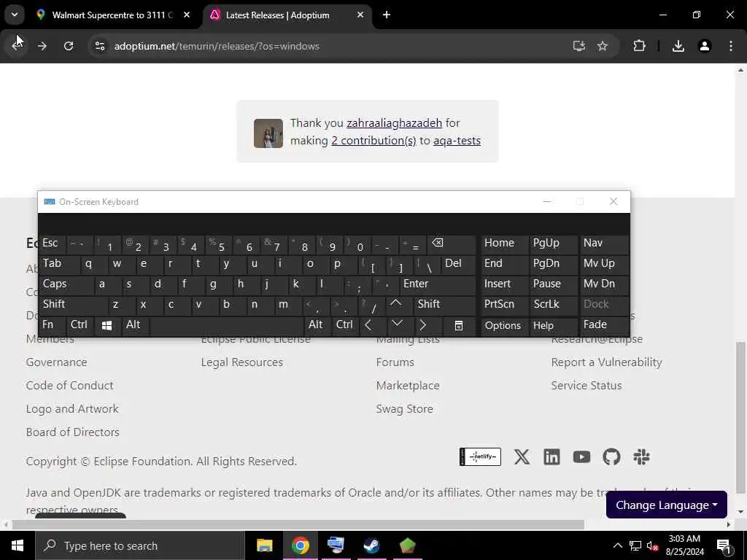The height and width of the screenshot is (560, 747).
Task: Click the browser back arrow
Action: pos(17,46)
